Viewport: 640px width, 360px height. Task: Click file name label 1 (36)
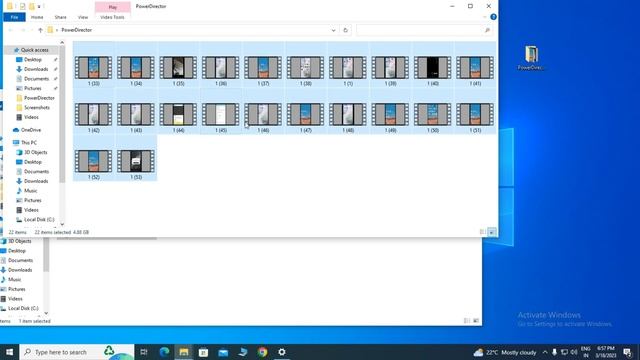click(221, 83)
